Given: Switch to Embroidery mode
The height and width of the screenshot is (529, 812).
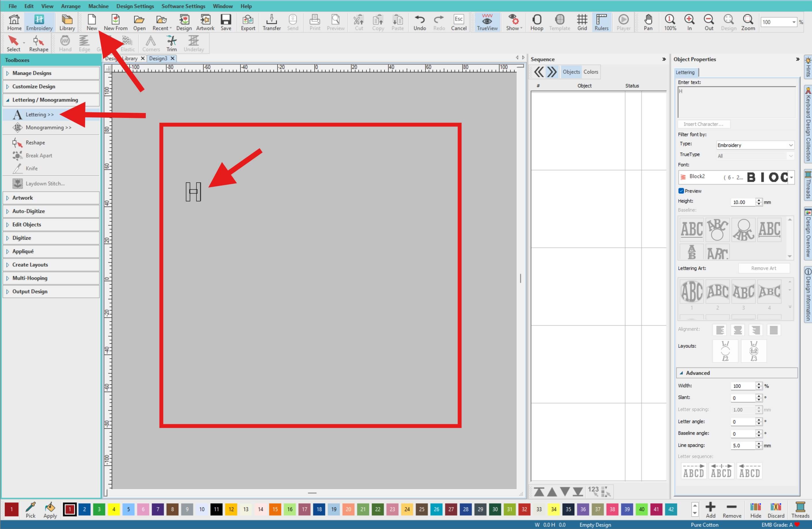Looking at the screenshot, I should [39, 22].
